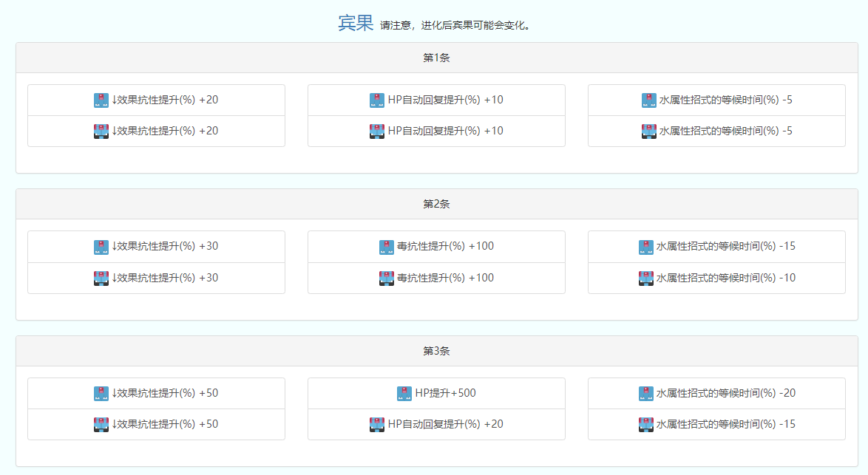Click icon beside 水属性招式的等候时间(%) -10

[646, 278]
